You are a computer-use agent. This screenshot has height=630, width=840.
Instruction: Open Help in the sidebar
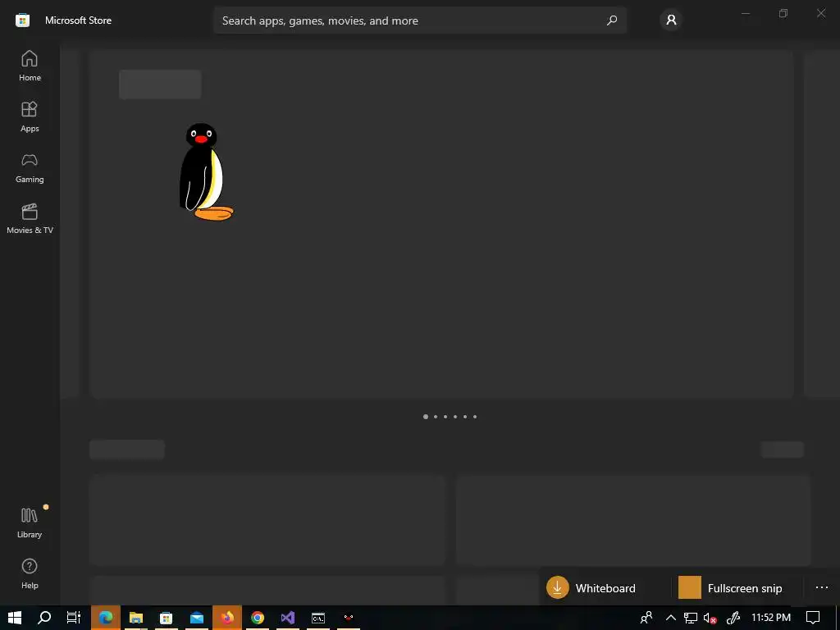(30, 573)
